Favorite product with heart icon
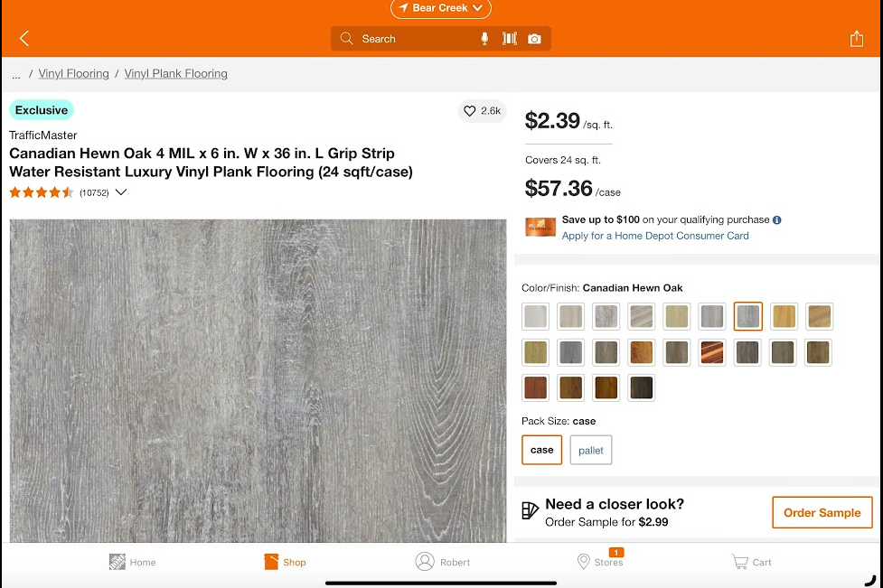 (x=482, y=111)
